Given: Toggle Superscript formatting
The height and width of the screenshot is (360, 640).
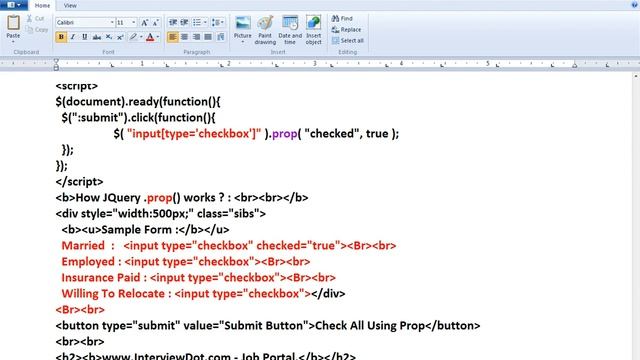Looking at the screenshot, I should point(120,37).
